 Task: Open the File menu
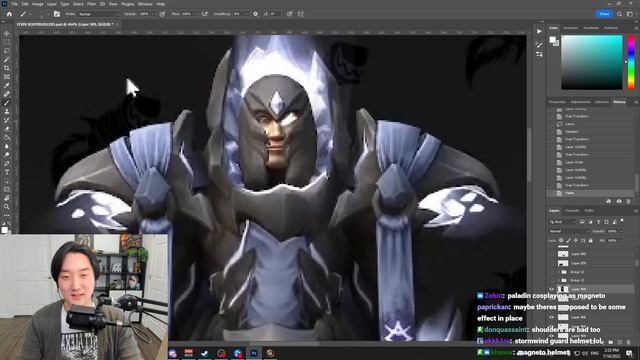14,4
